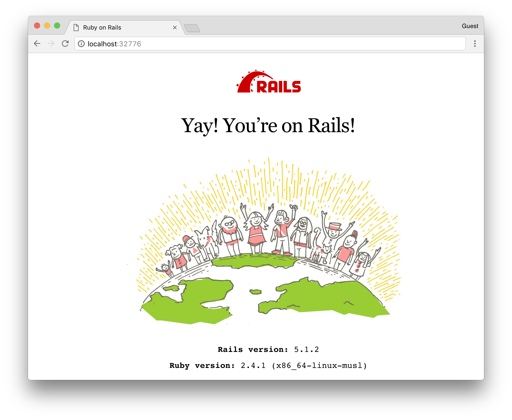The width and height of the screenshot is (512, 420).
Task: Click the Guest profile label top right
Action: [x=468, y=26]
